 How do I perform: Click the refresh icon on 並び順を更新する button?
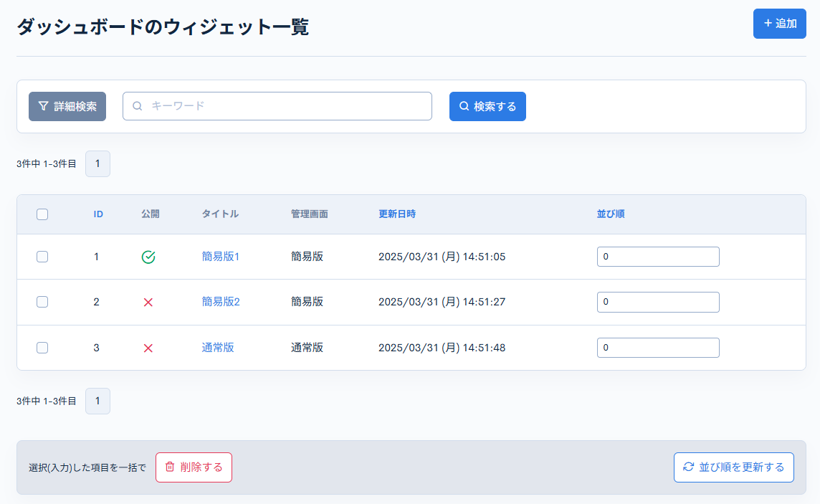pos(687,467)
